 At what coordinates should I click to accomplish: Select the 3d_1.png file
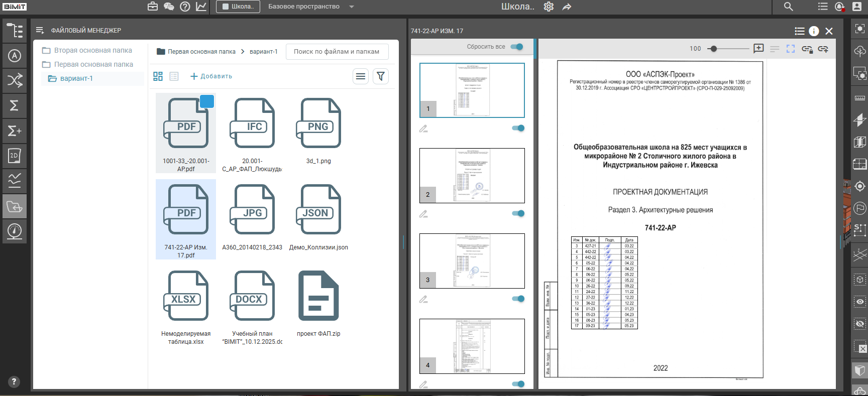(x=318, y=131)
